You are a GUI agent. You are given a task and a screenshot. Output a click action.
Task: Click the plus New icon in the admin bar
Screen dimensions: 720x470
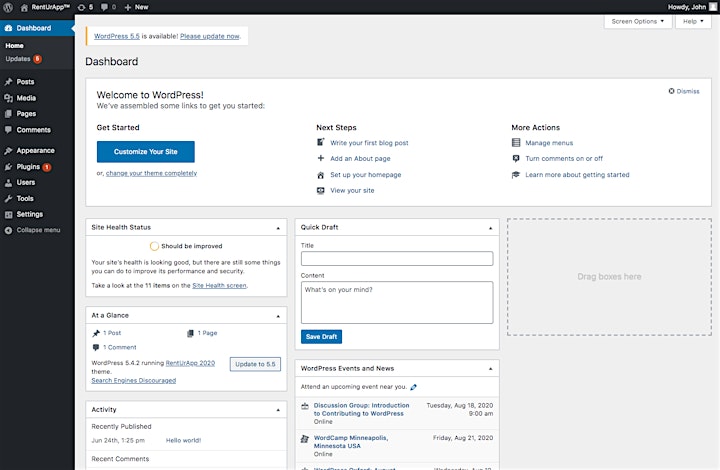point(128,7)
